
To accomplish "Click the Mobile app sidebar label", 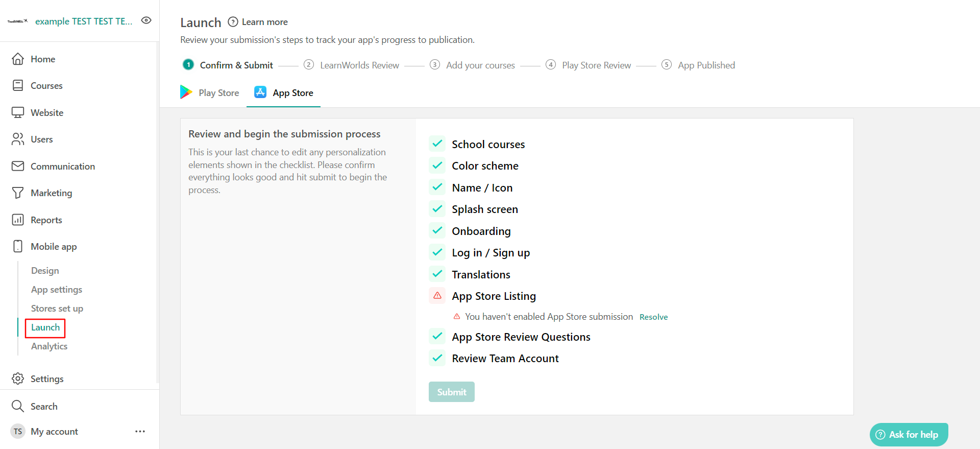I will pos(54,247).
